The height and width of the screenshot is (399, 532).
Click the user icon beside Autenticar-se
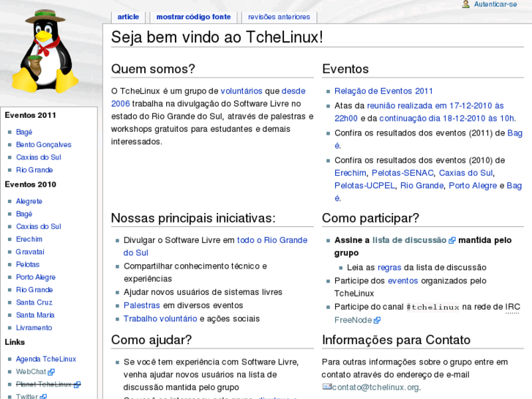pyautogui.click(x=466, y=4)
